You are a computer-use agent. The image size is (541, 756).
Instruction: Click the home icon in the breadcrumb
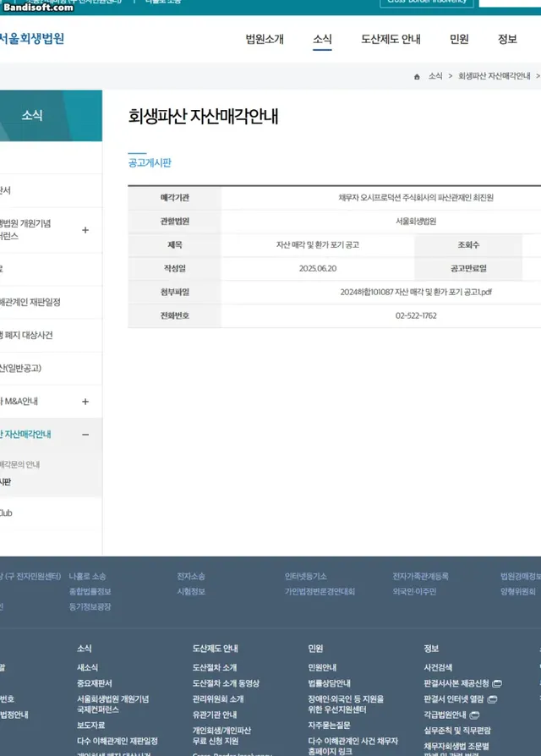[x=417, y=76]
